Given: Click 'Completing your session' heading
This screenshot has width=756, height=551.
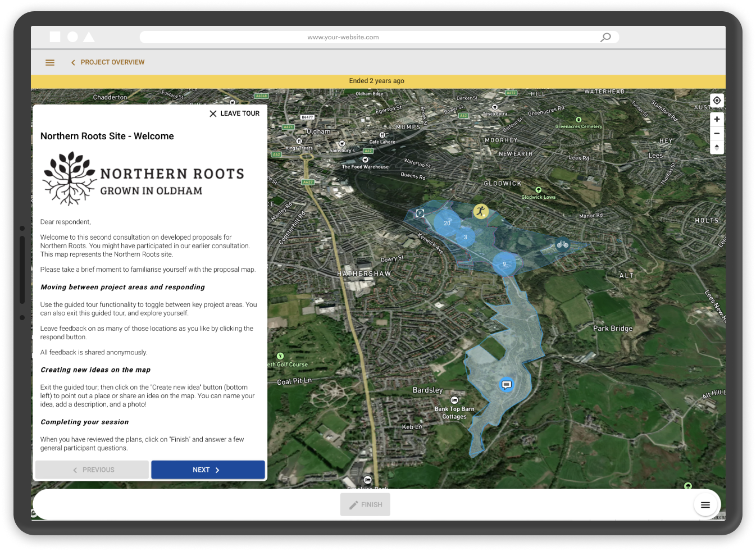Looking at the screenshot, I should 85,422.
